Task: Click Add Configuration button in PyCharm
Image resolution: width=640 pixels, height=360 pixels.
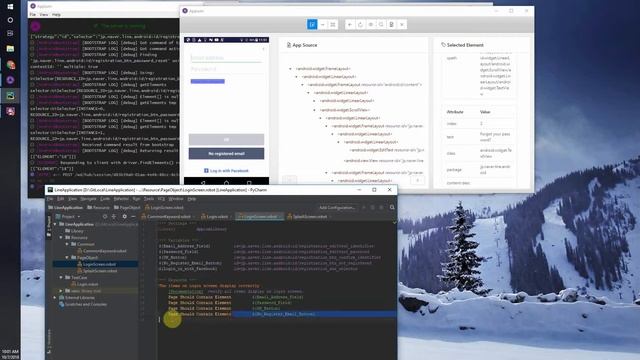Action: click(337, 207)
